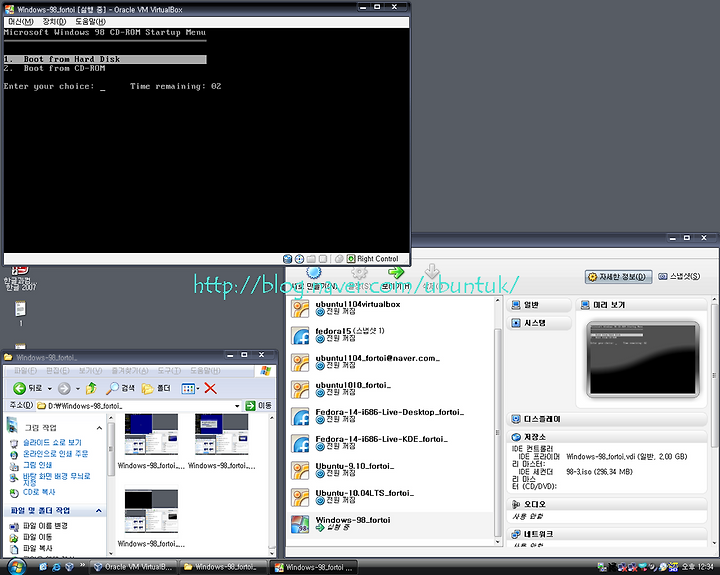This screenshot has width=720, height=575.
Task: Open the Machine (머신) menu in VM window
Action: [x=21, y=22]
